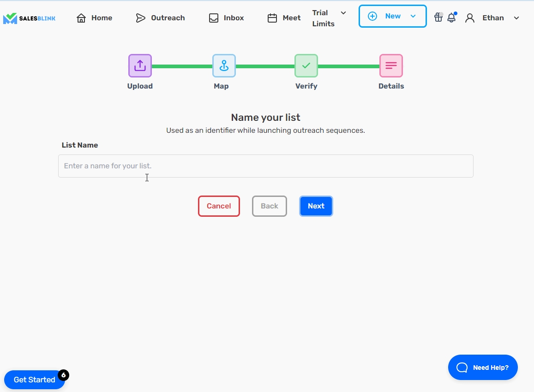
Task: Click the Back button
Action: (x=270, y=206)
